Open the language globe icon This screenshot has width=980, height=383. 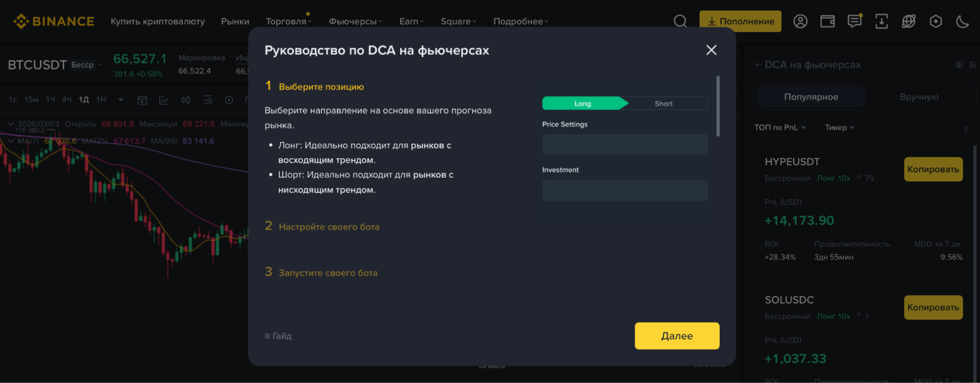pyautogui.click(x=908, y=22)
